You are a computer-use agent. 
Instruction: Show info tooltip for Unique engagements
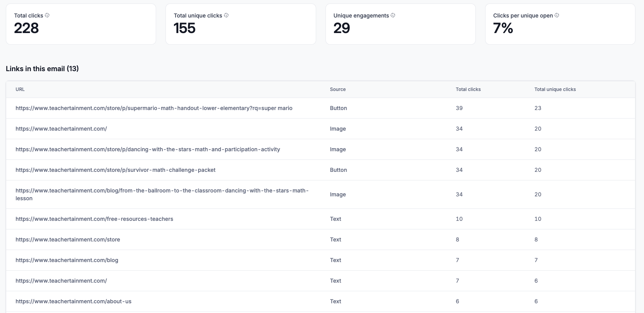[x=393, y=16]
